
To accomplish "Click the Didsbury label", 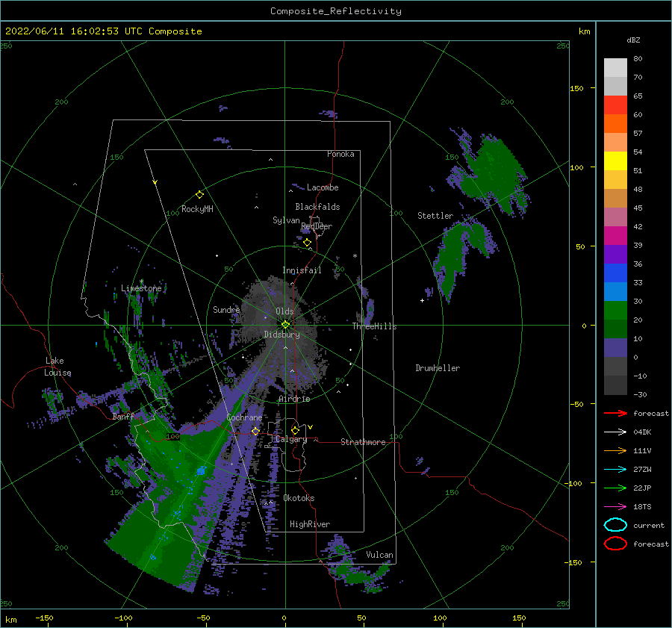I will click(x=281, y=335).
